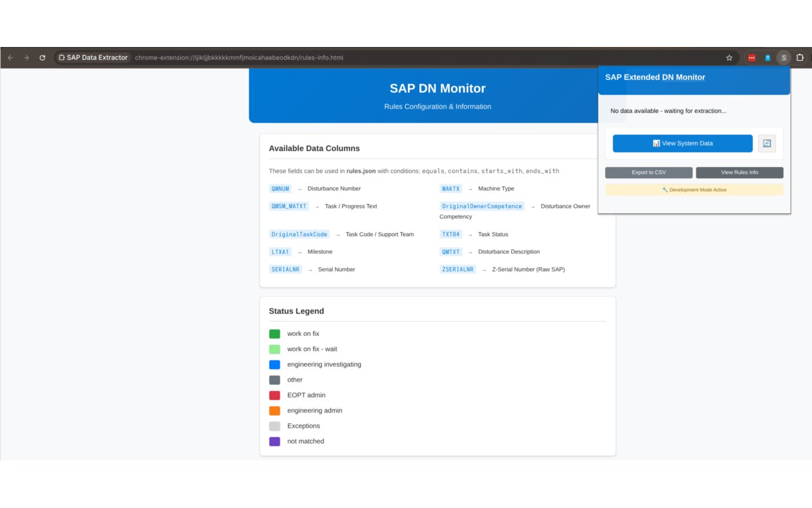
Task: Click SAP Extended DN Monitor popup title
Action: click(655, 77)
